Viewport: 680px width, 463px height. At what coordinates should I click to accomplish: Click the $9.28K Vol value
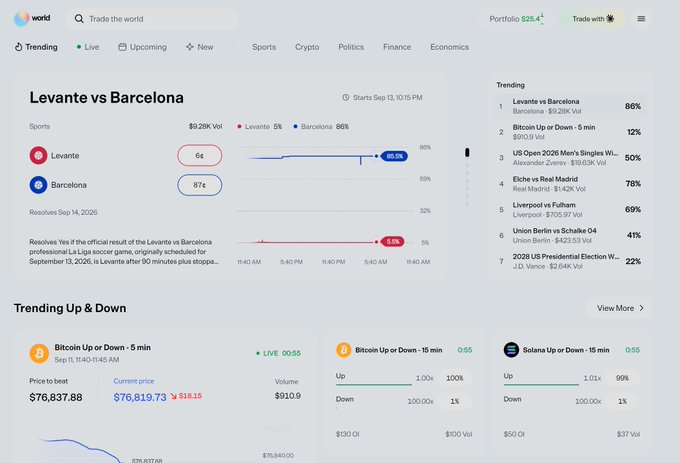(x=205, y=127)
